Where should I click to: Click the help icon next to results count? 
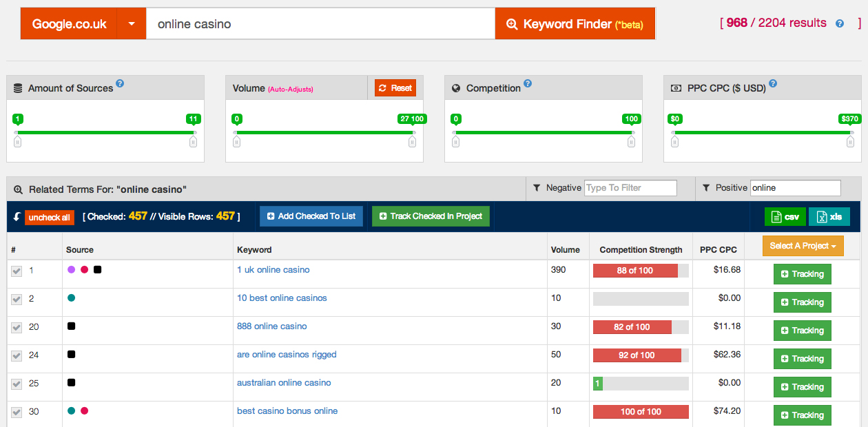tap(839, 23)
